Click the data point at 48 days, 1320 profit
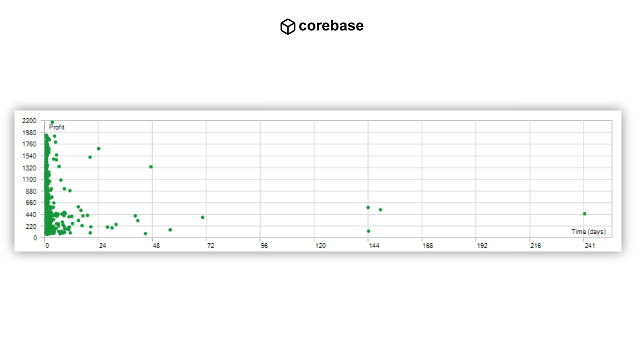Viewport: 644px width, 362px height. click(151, 167)
